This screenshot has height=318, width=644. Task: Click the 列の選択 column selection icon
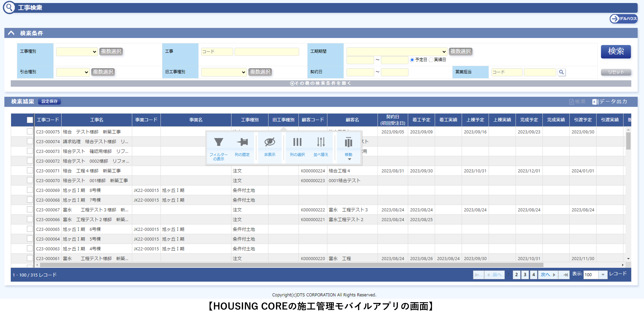(x=297, y=142)
